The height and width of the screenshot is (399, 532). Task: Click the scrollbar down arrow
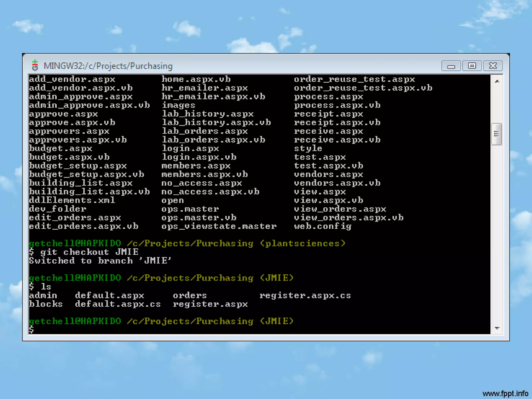tap(497, 328)
